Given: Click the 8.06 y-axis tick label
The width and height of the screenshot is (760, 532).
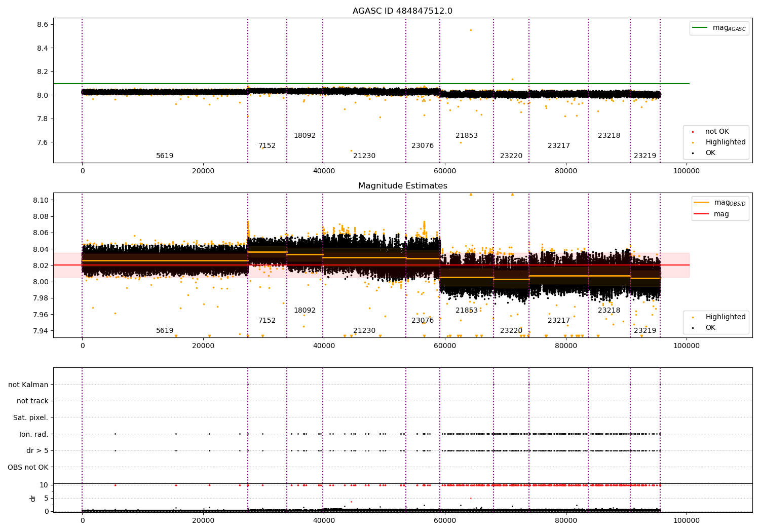Looking at the screenshot, I should (41, 233).
